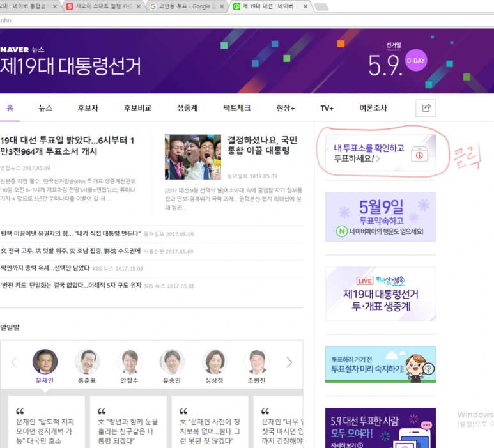The image size is (494, 448).
Task: Open 여론조사 navigation tab
Action: [373, 108]
